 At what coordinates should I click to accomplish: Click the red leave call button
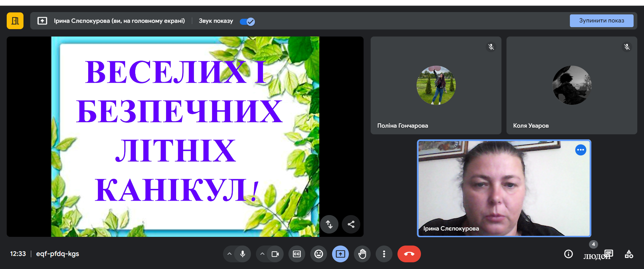409,254
